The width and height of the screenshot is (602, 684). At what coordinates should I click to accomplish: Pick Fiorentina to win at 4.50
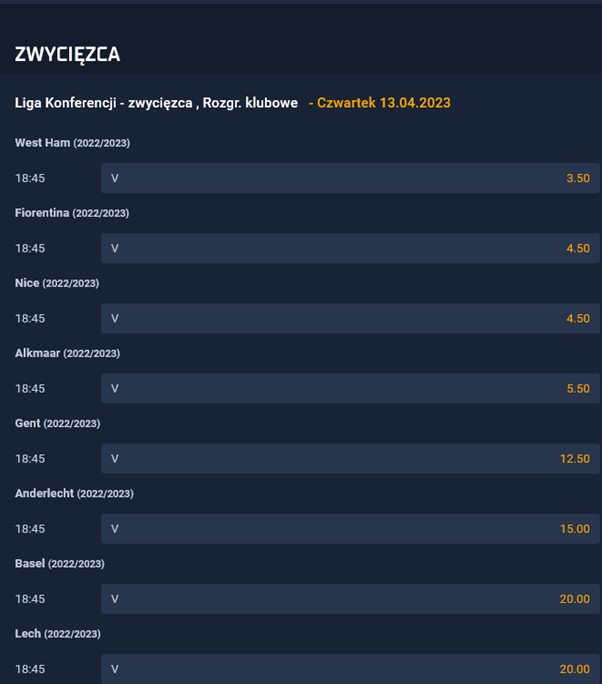point(350,248)
